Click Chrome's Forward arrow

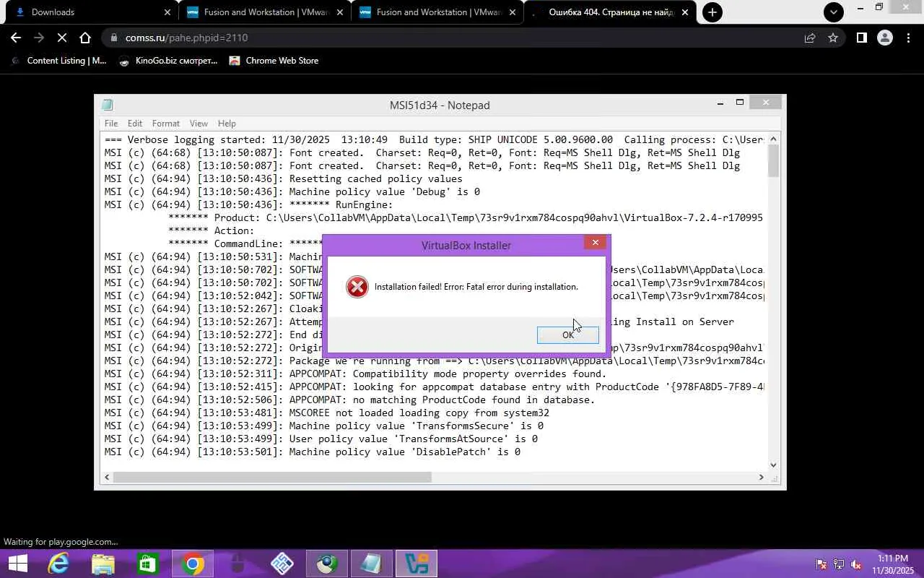[39, 38]
